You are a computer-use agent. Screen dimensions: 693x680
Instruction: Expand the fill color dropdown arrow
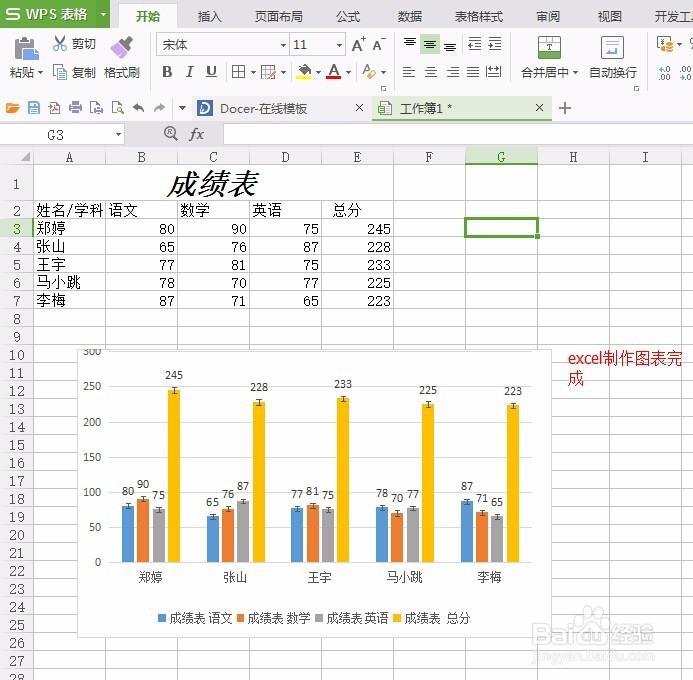click(x=318, y=72)
